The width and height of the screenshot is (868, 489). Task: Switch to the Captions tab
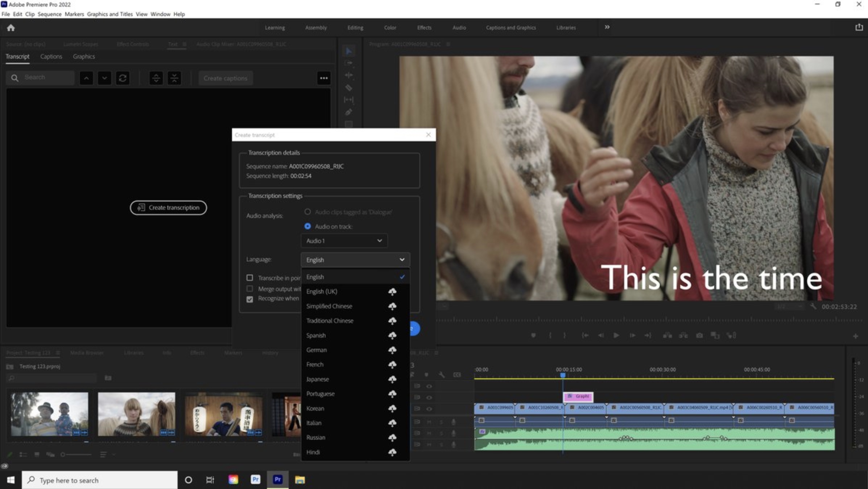click(x=51, y=57)
